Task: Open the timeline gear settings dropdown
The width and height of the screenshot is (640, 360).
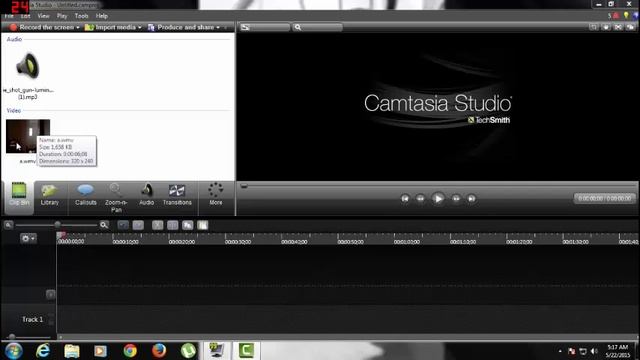Action: click(28, 238)
